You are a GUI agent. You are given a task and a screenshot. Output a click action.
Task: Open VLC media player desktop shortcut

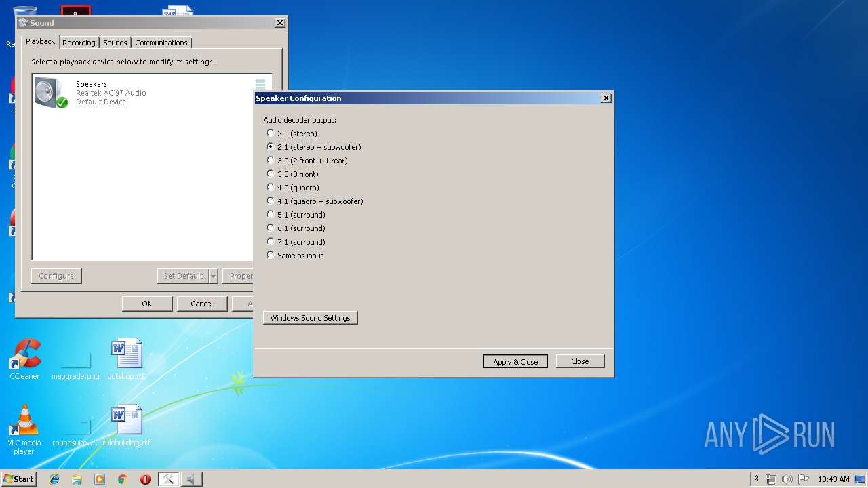coord(24,430)
